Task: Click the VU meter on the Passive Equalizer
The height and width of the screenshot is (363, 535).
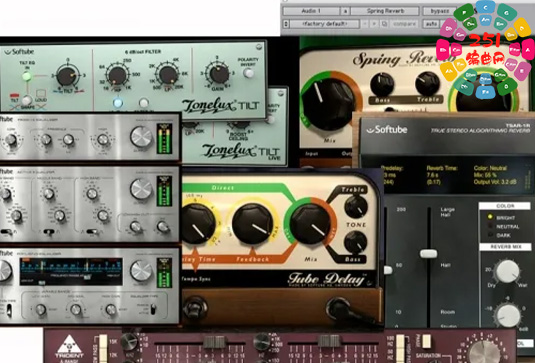Action: (164, 138)
